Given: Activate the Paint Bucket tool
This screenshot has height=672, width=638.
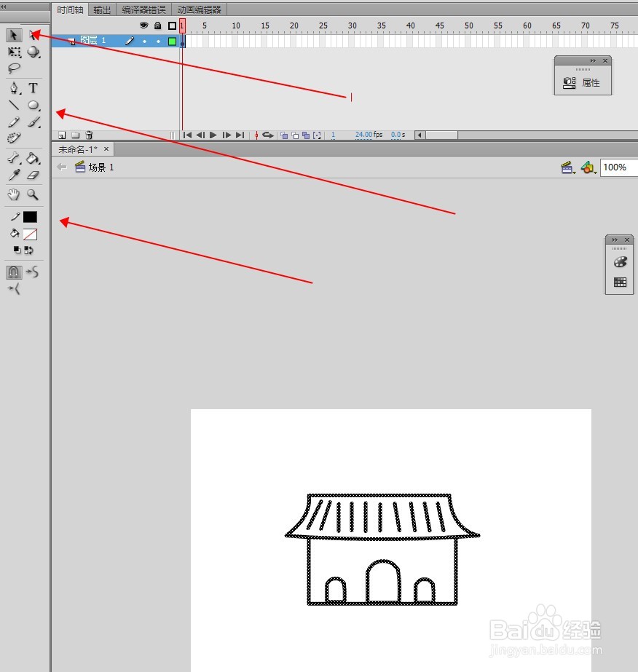Looking at the screenshot, I should (x=33, y=158).
